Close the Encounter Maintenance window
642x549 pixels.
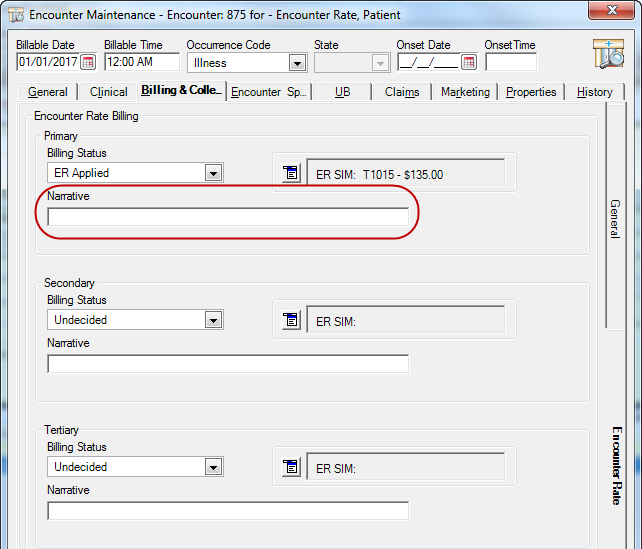(612, 10)
